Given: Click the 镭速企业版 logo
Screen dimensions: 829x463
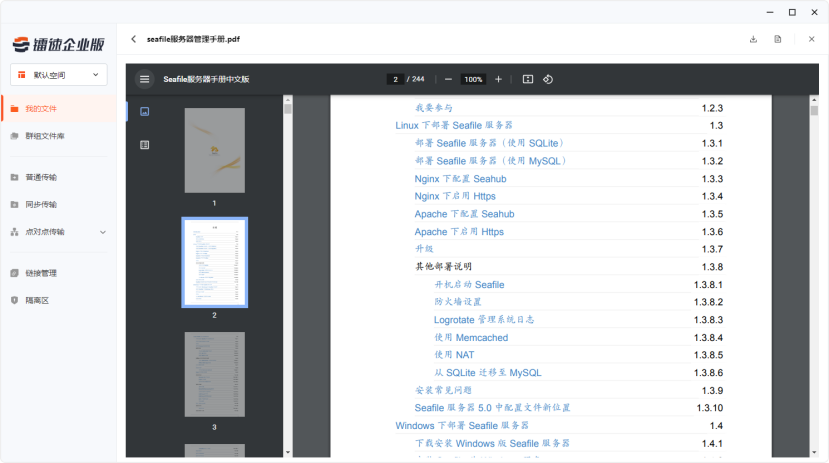Looking at the screenshot, I should (59, 44).
